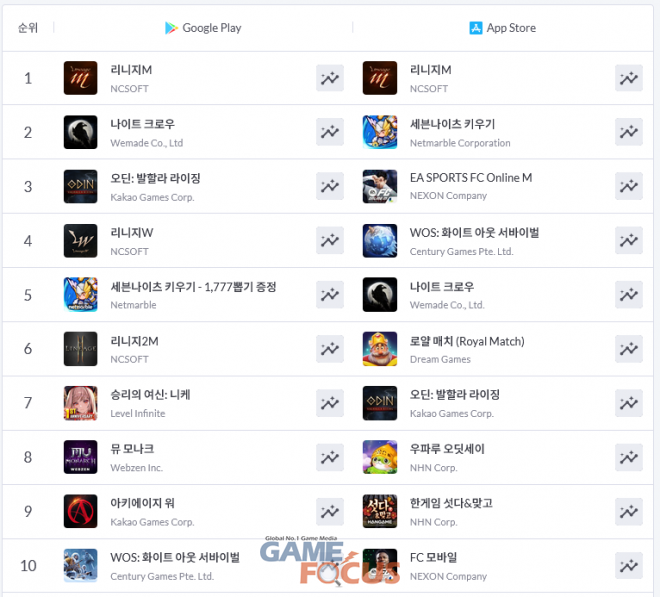Open trend chart for Google Play 리니지M
660x597 pixels.
coord(330,78)
